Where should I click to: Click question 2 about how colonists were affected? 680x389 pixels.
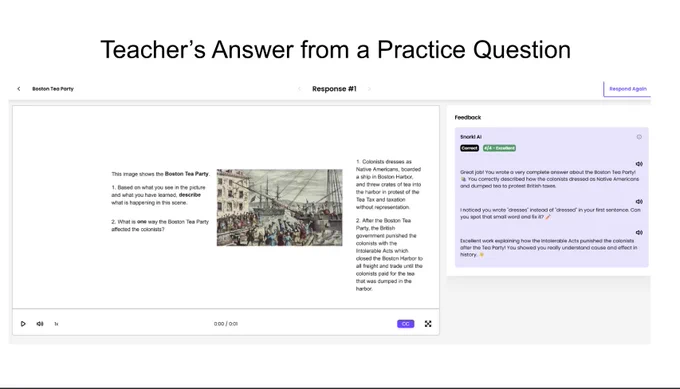(x=160, y=226)
